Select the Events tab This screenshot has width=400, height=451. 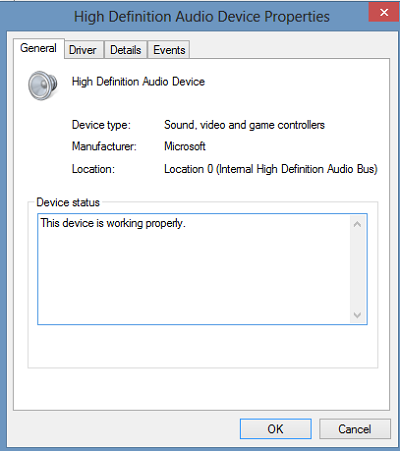[x=169, y=50]
